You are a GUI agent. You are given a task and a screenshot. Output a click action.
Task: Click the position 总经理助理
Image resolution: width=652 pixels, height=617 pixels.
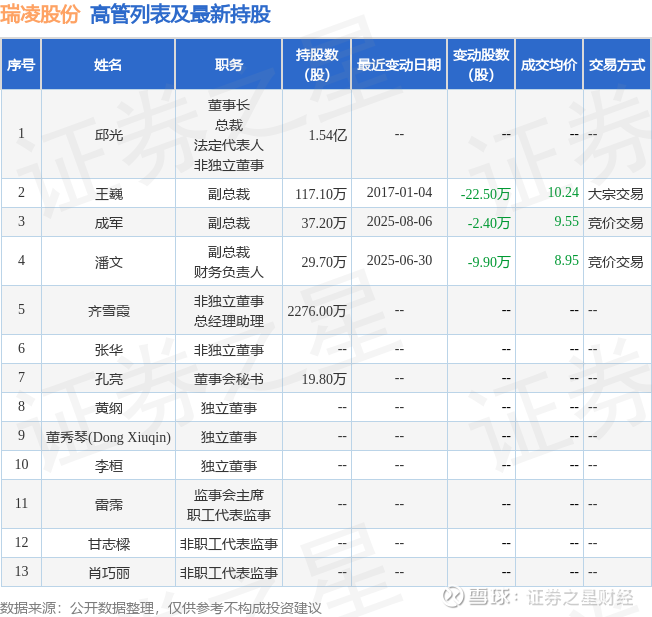click(x=229, y=321)
